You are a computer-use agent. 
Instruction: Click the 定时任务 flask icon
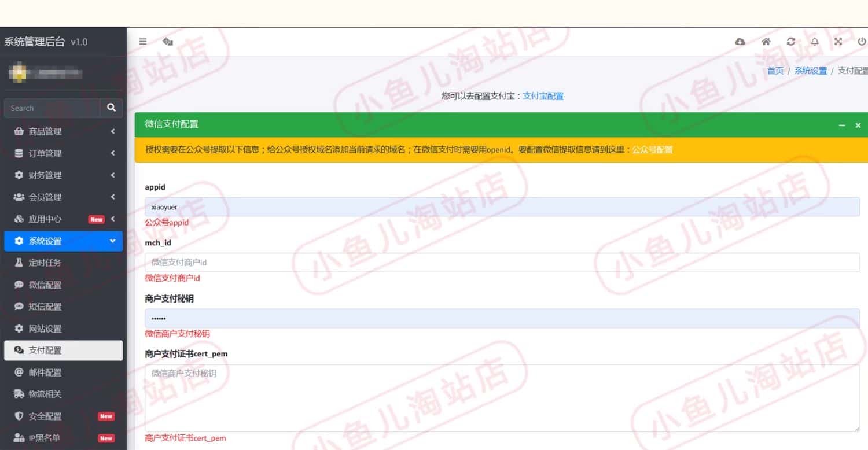click(x=19, y=263)
